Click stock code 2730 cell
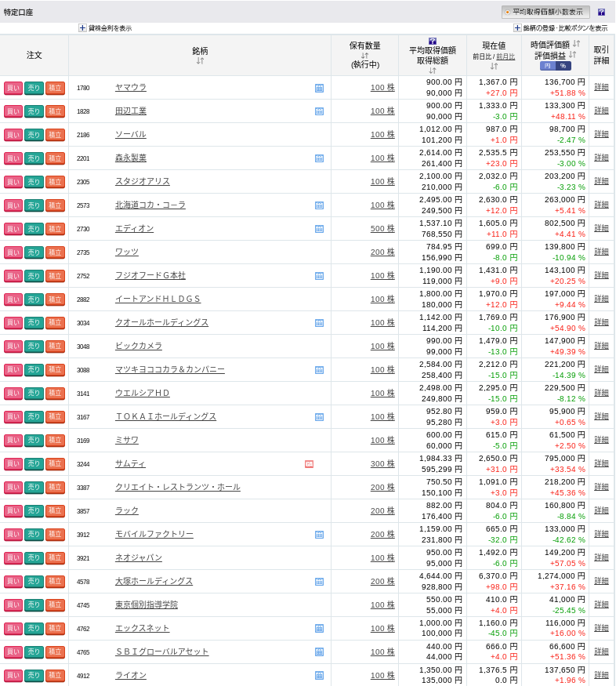 click(83, 229)
